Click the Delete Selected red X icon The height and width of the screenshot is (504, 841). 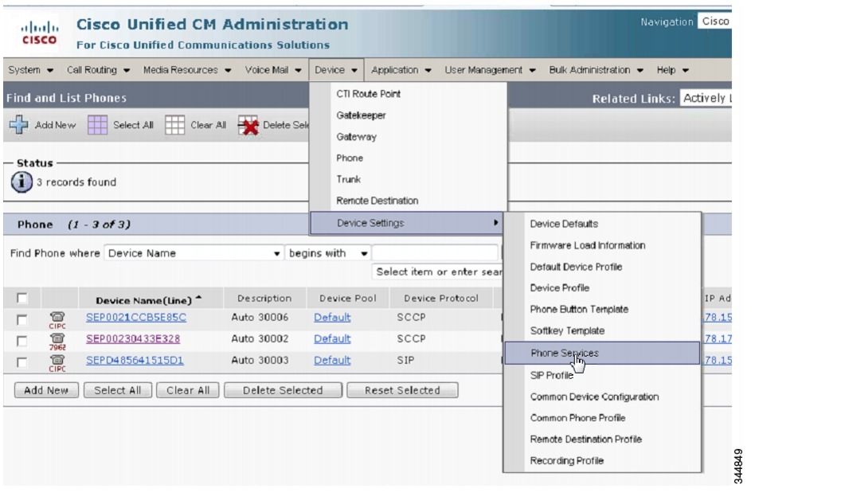tap(248, 126)
